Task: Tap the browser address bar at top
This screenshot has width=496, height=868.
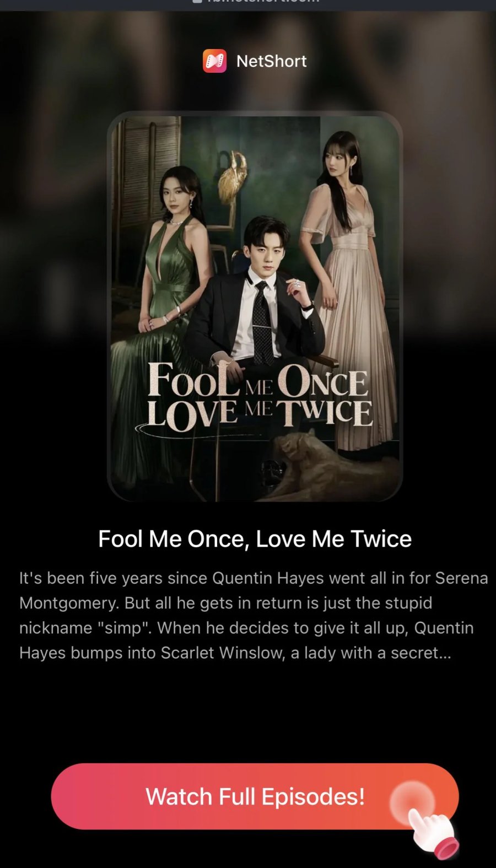Action: pos(248,5)
